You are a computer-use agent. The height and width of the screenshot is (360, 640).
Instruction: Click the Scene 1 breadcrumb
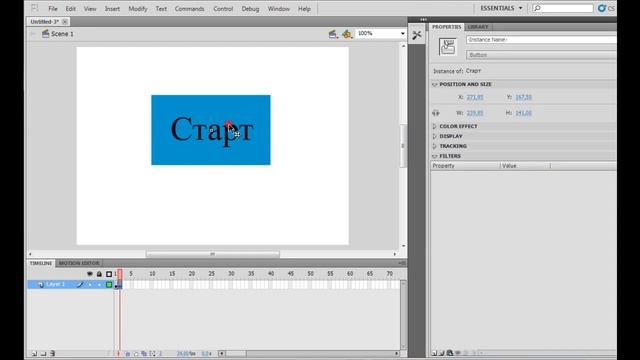pyautogui.click(x=58, y=34)
